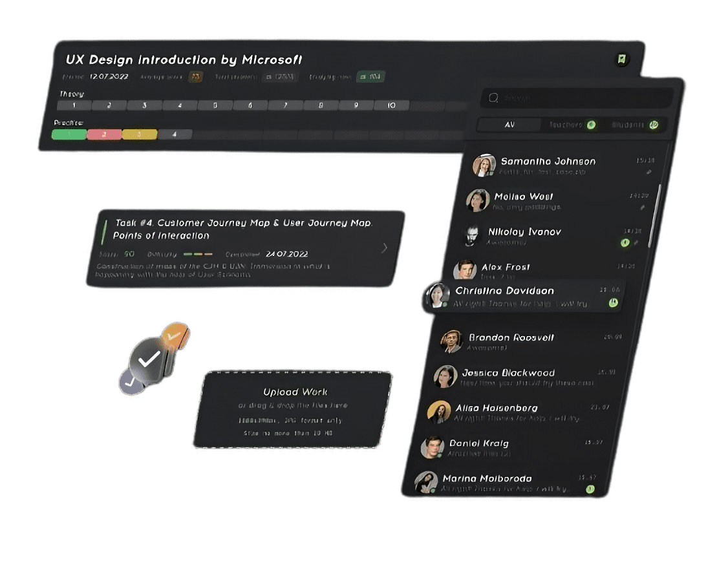Switch to the All tab in chat list
This screenshot has height=574, width=728.
pyautogui.click(x=509, y=124)
